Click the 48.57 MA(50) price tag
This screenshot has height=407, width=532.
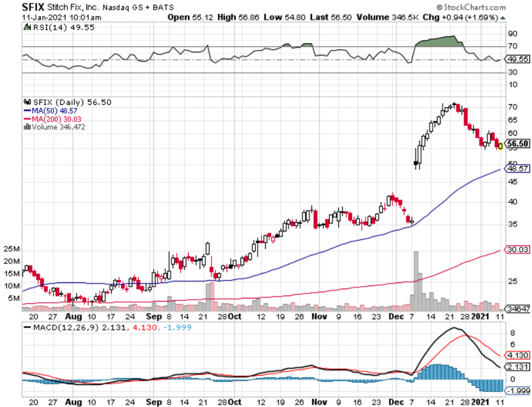[x=518, y=169]
